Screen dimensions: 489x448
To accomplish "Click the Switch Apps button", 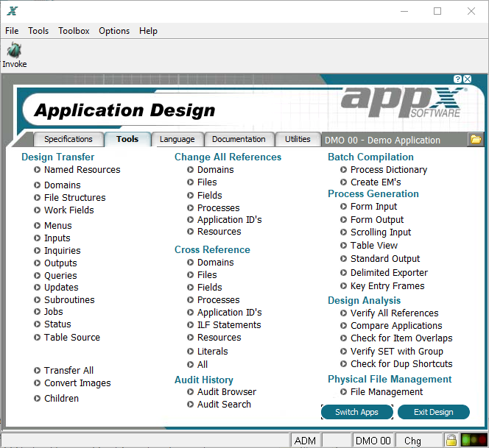I will pyautogui.click(x=356, y=412).
